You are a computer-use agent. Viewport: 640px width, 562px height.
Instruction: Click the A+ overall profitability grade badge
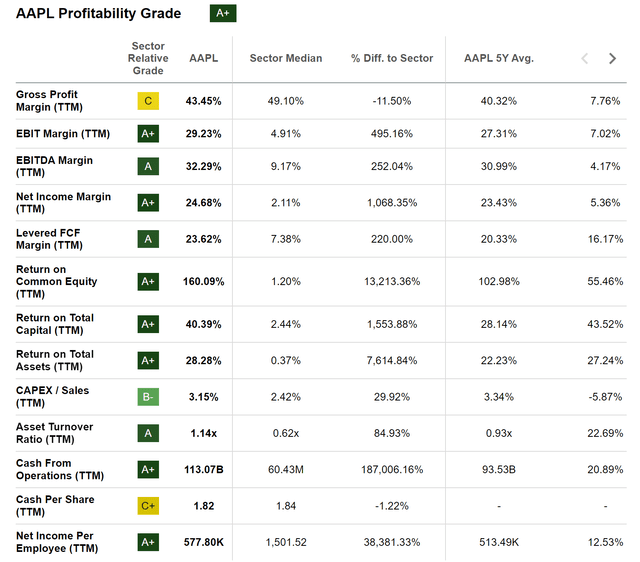pos(223,13)
